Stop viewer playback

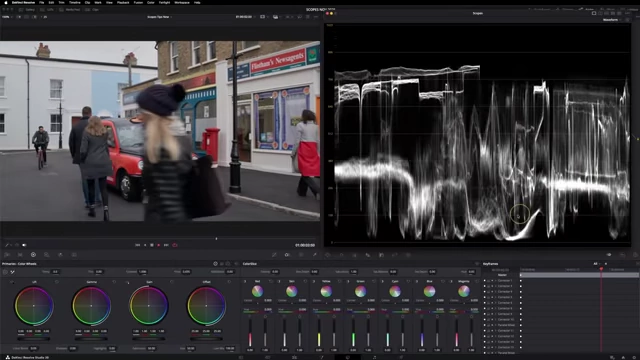click(152, 245)
